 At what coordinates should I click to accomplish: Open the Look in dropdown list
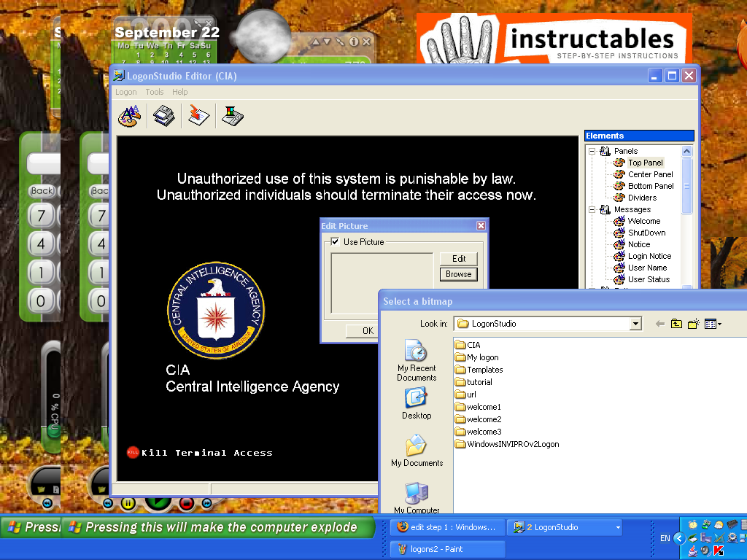(635, 324)
